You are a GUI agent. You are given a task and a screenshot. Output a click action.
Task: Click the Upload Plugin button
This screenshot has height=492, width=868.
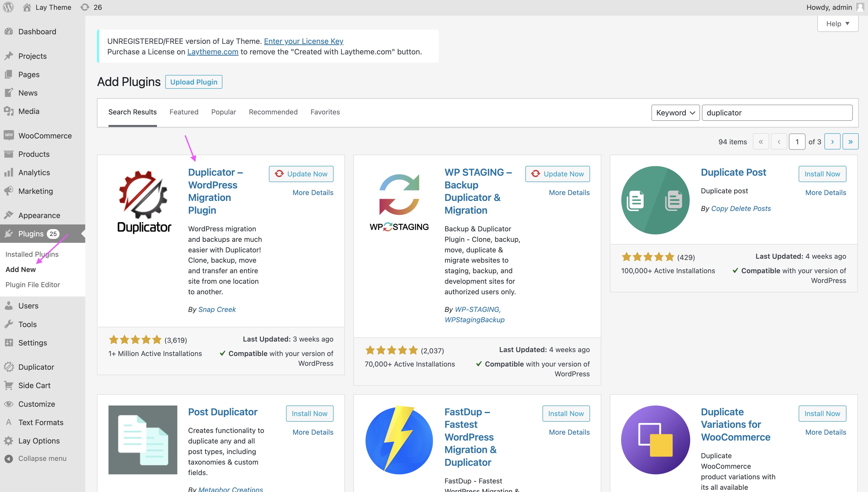(x=194, y=82)
